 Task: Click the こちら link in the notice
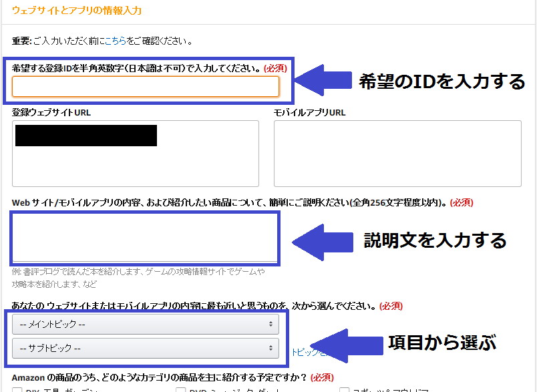pos(115,41)
